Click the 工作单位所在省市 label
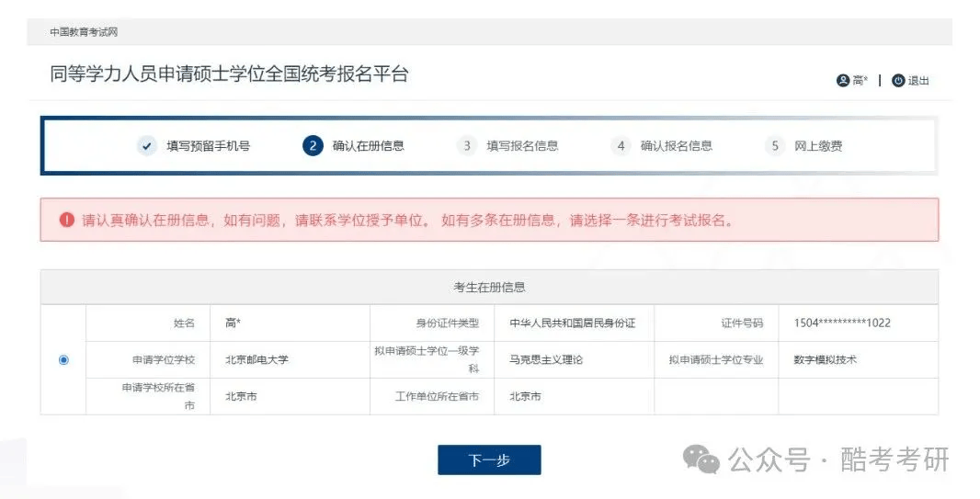Viewport: 980px width, 499px height. (437, 397)
